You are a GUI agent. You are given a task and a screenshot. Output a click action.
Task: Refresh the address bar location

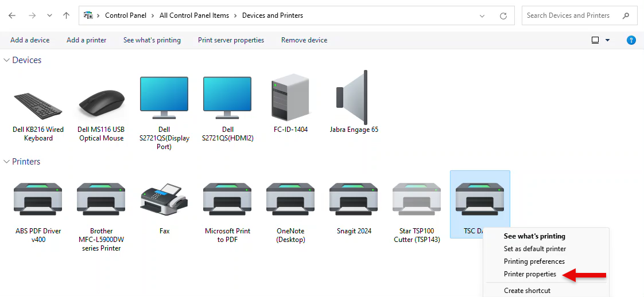[503, 16]
